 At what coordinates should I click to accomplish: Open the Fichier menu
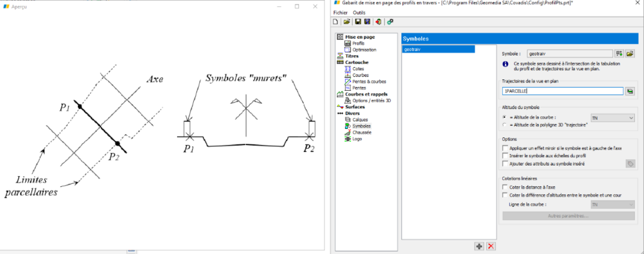coord(341,13)
